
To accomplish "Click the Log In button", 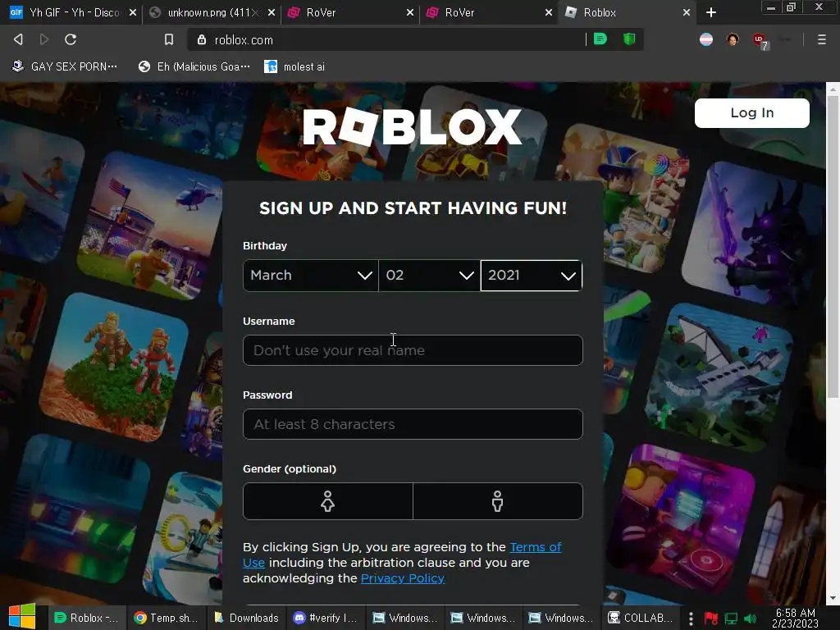I will point(751,112).
